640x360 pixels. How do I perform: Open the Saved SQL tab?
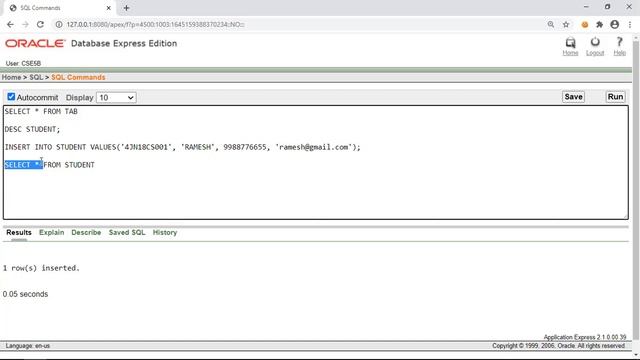(x=127, y=232)
